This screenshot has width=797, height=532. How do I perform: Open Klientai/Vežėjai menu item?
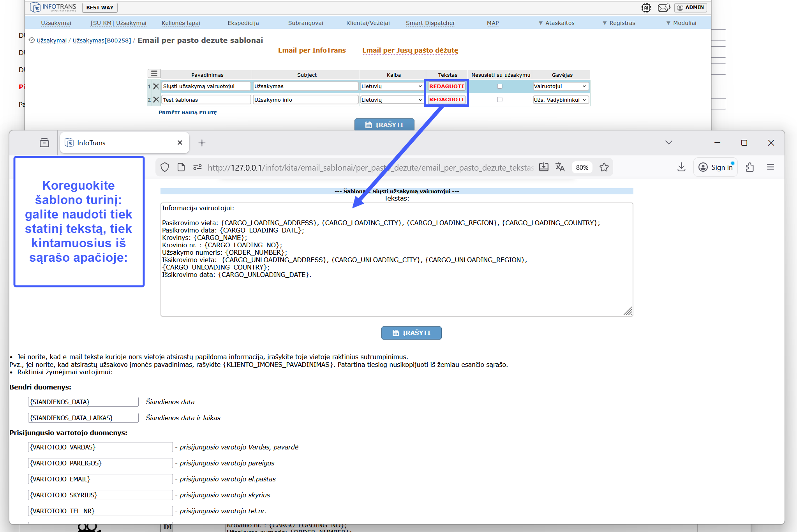pos(368,23)
